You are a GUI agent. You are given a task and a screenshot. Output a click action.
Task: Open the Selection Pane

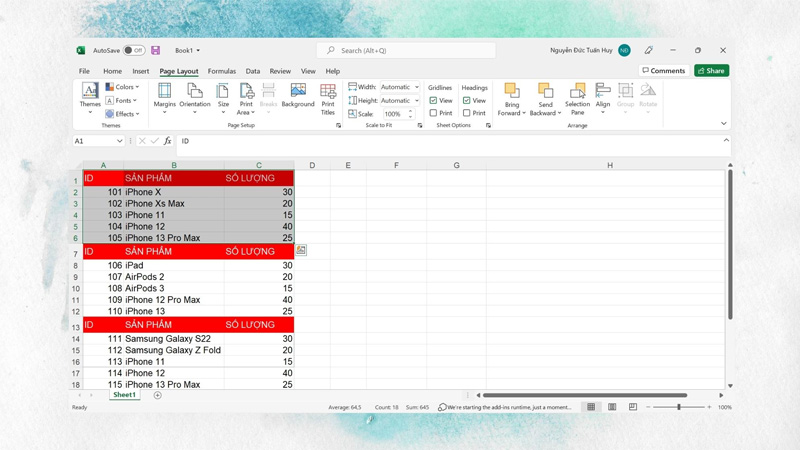[577, 98]
